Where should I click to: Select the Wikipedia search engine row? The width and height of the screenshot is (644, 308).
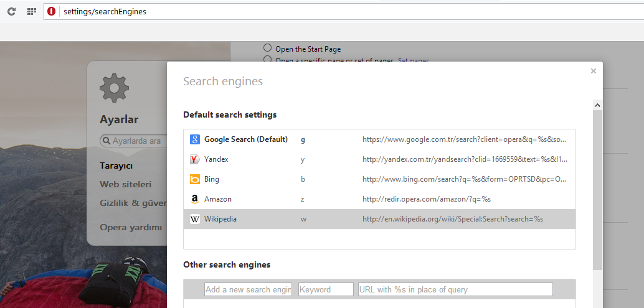click(x=379, y=219)
